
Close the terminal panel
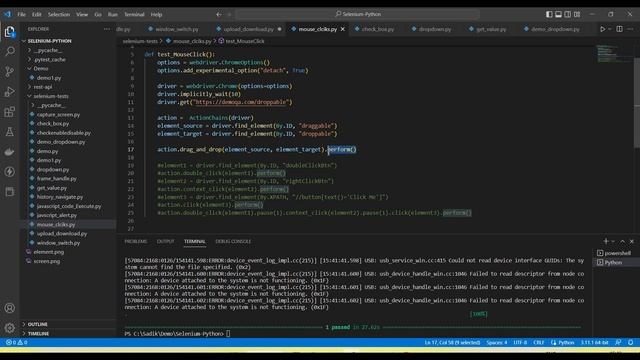pos(631,241)
